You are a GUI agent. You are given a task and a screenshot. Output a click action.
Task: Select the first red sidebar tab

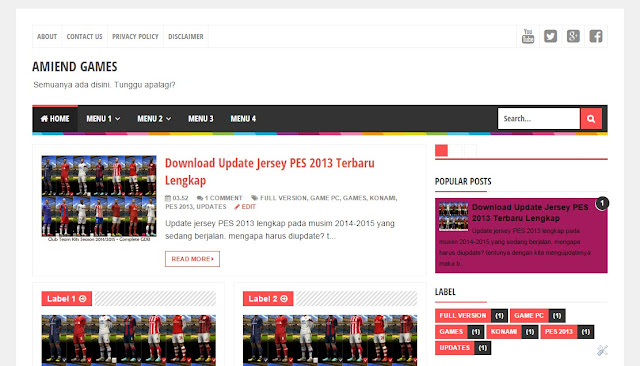click(441, 151)
